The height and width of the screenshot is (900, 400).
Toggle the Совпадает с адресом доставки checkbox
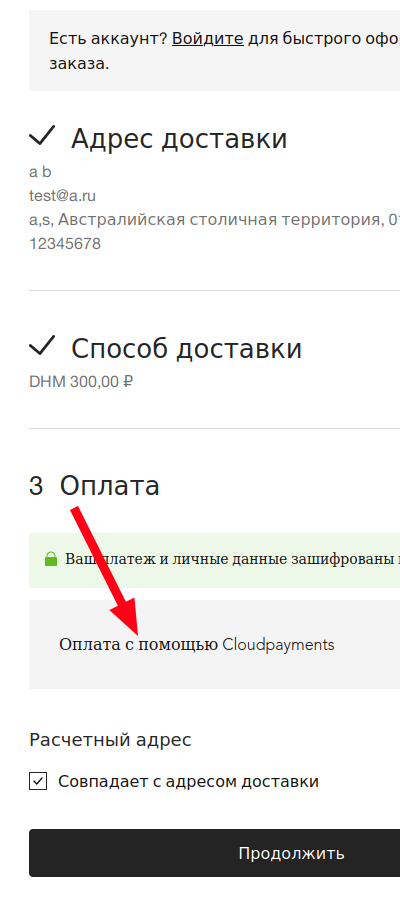click(x=38, y=781)
